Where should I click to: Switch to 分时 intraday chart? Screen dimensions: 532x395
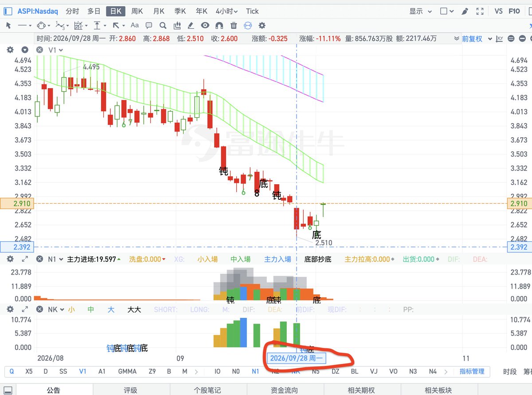point(72,11)
